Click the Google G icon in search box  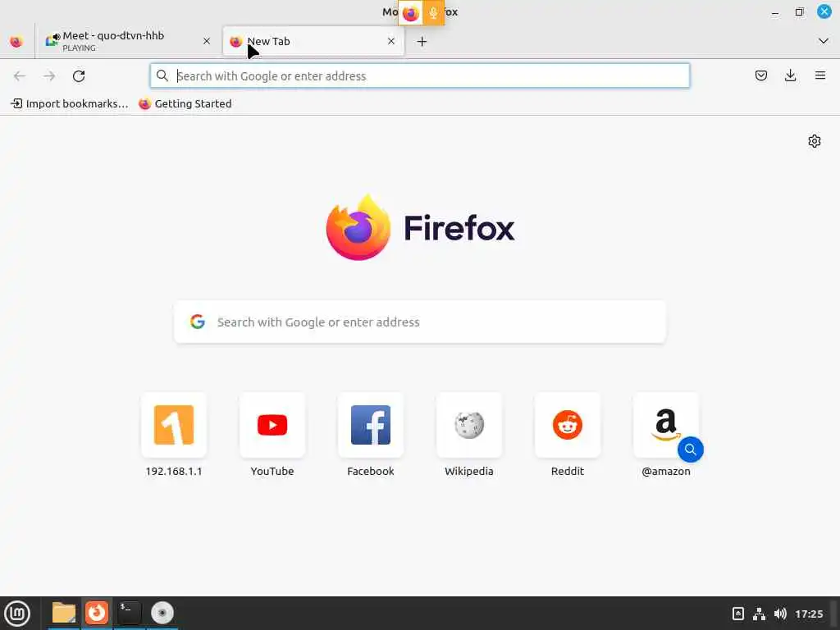tap(198, 322)
